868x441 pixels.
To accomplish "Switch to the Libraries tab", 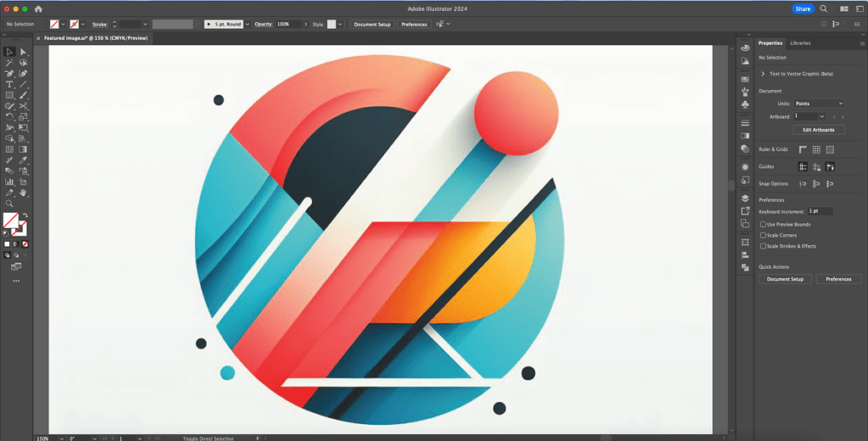I will tap(799, 42).
